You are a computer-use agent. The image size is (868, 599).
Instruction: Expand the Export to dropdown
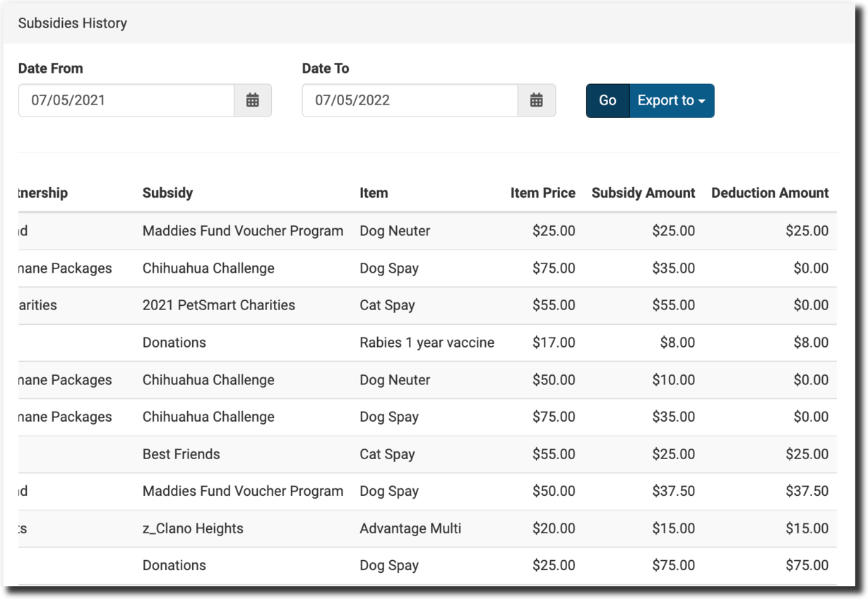pos(671,100)
